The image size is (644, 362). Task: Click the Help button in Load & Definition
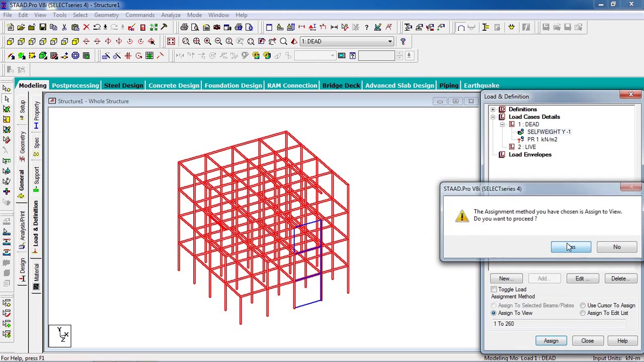point(622,341)
